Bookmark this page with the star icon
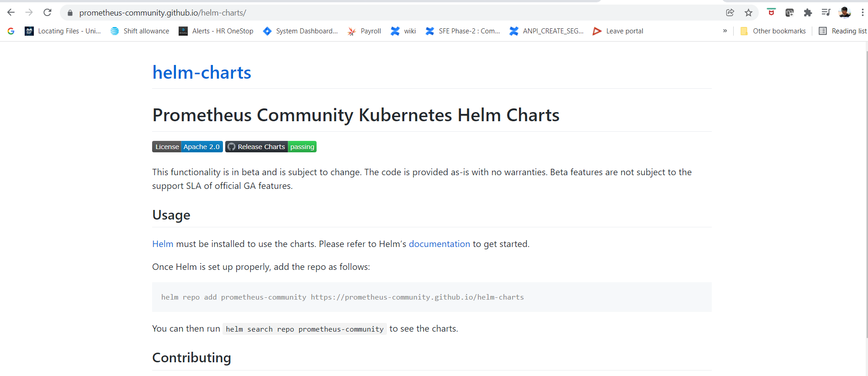The image size is (868, 376). click(x=748, y=13)
